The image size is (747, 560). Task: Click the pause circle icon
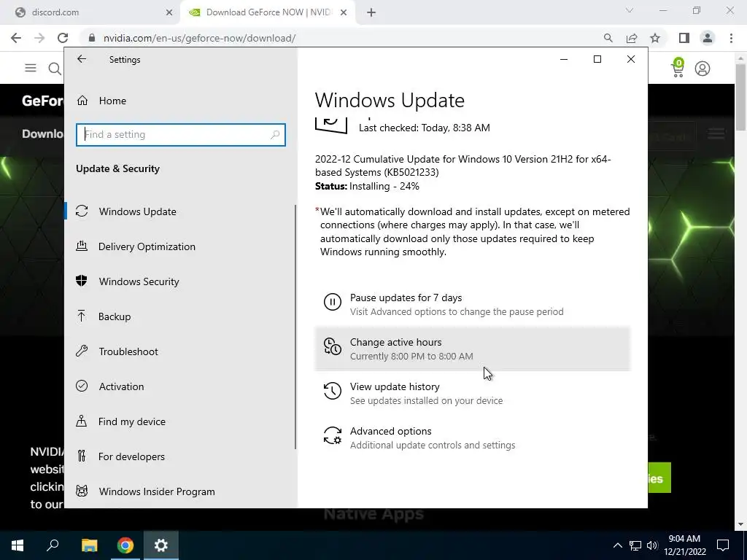[333, 302]
